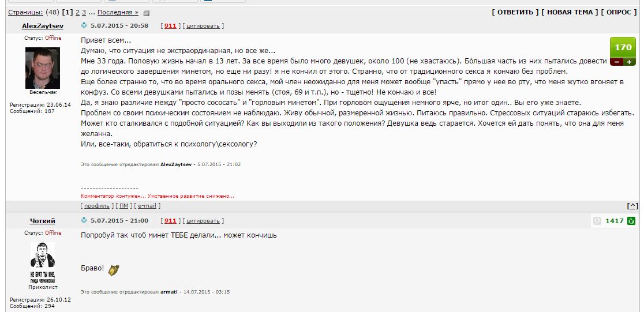Click the grey thumbs-down beside 1417 rating
The width and height of the screenshot is (644, 312).
(x=597, y=221)
